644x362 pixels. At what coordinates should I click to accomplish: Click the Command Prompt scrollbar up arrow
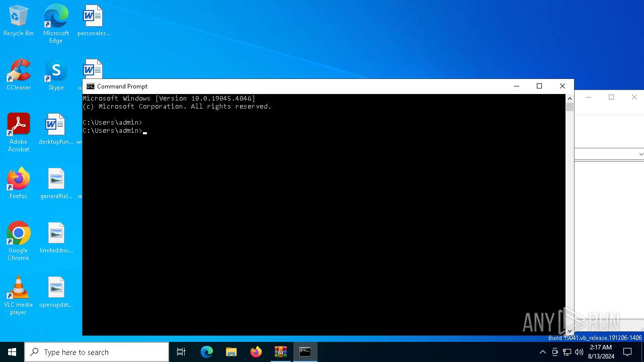[570, 99]
